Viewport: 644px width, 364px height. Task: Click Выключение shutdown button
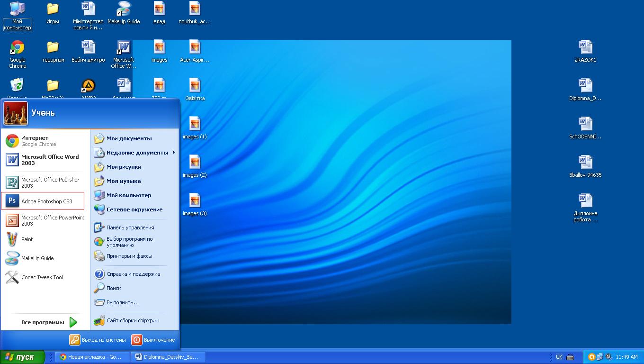coord(153,340)
